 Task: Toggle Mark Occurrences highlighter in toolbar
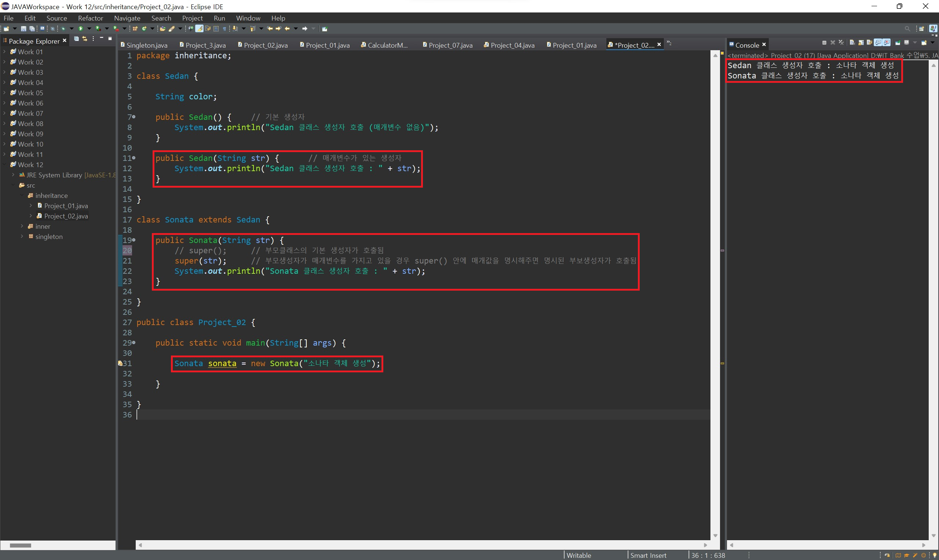199,29
